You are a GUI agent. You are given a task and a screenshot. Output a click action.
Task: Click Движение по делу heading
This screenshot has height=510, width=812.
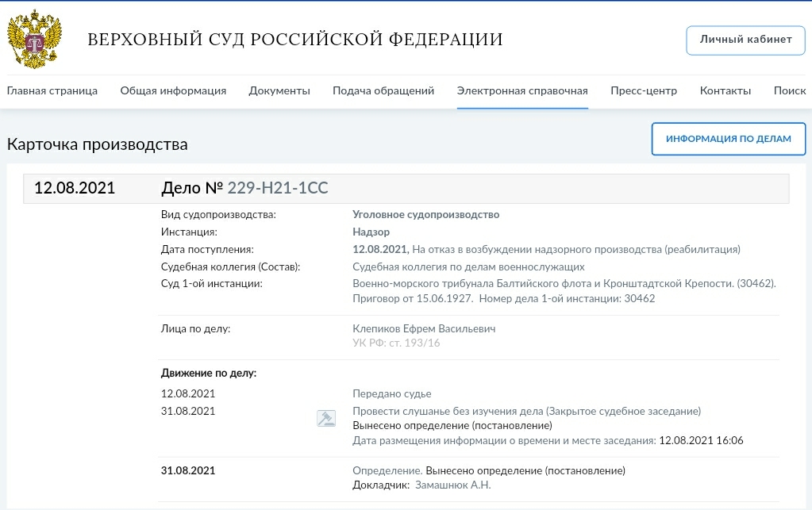point(209,373)
